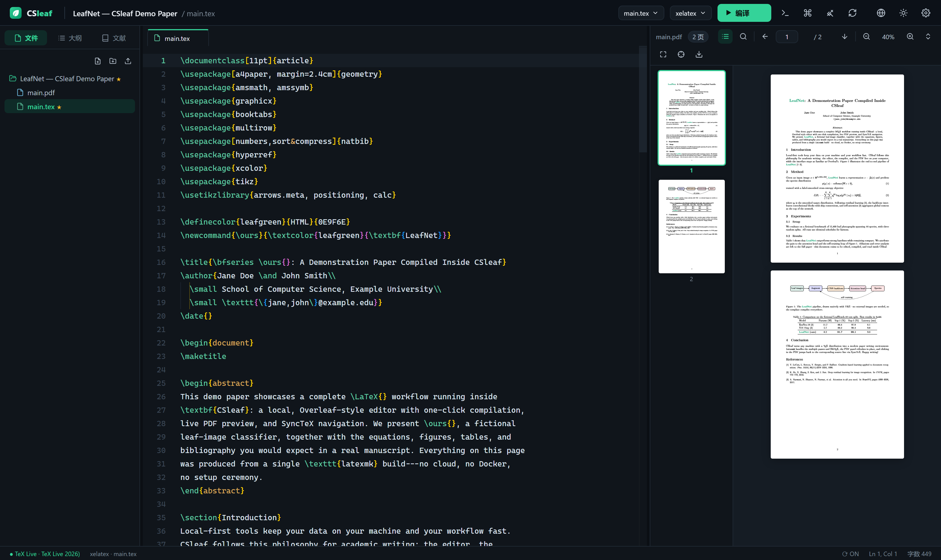Open the language globe icon
This screenshot has width=941, height=560.
pos(881,13)
